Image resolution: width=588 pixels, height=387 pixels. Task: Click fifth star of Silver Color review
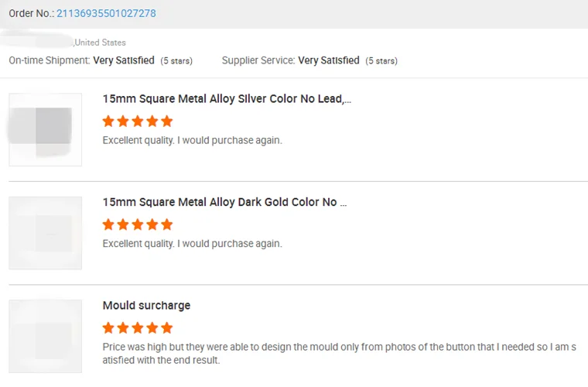coord(167,122)
